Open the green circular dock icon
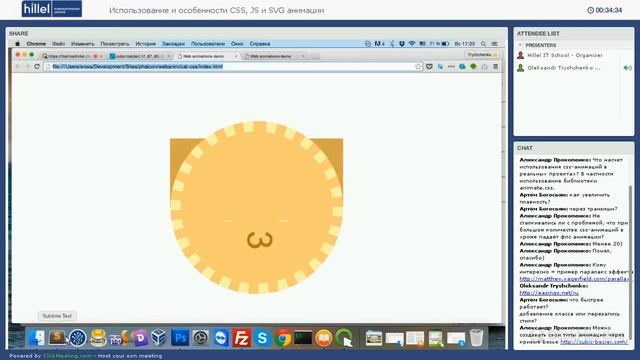Image resolution: width=640 pixels, height=360 pixels. (x=344, y=338)
